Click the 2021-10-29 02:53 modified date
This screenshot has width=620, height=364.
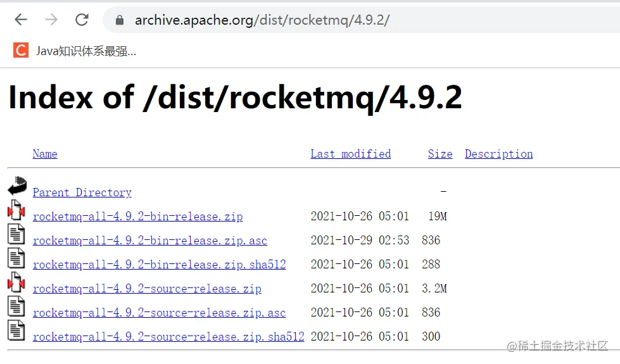(360, 241)
